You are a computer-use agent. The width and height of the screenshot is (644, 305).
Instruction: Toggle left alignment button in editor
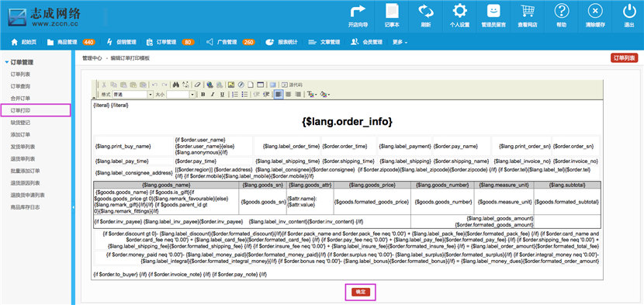[x=279, y=95]
